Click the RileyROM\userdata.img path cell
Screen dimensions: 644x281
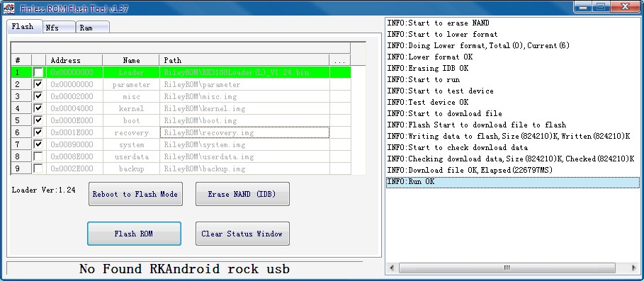(x=244, y=156)
